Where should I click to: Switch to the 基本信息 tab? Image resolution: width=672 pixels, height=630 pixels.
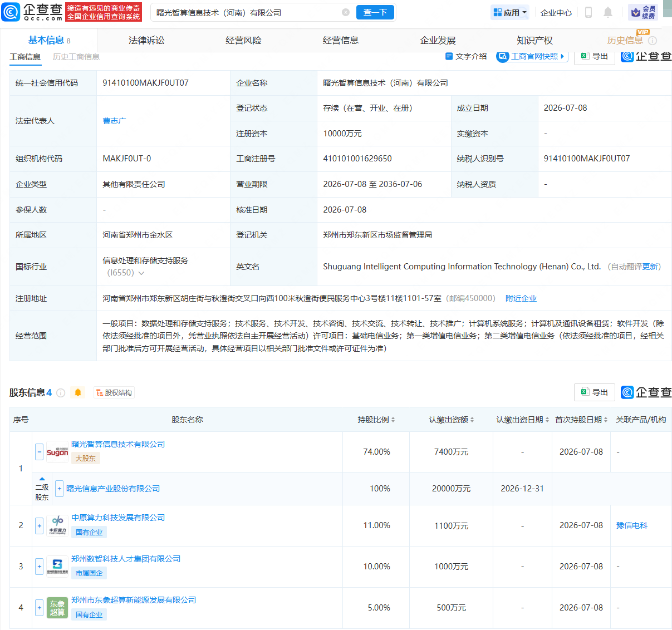[x=49, y=40]
